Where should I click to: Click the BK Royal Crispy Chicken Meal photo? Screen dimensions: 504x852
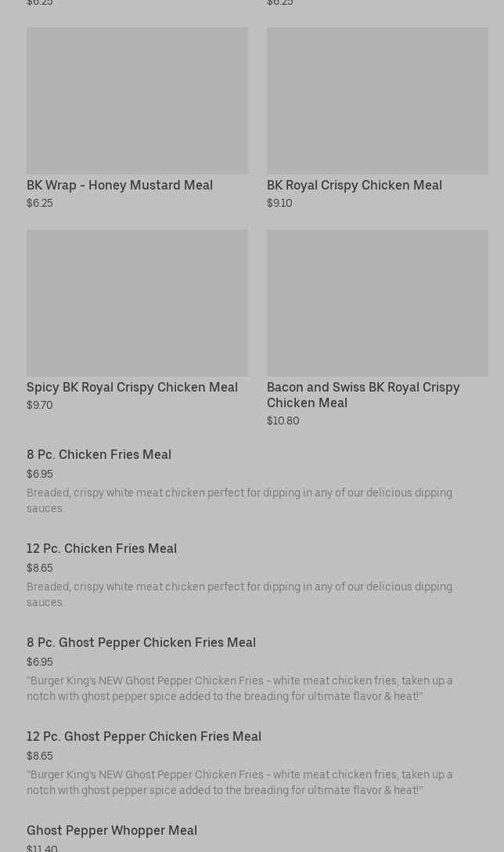[377, 101]
